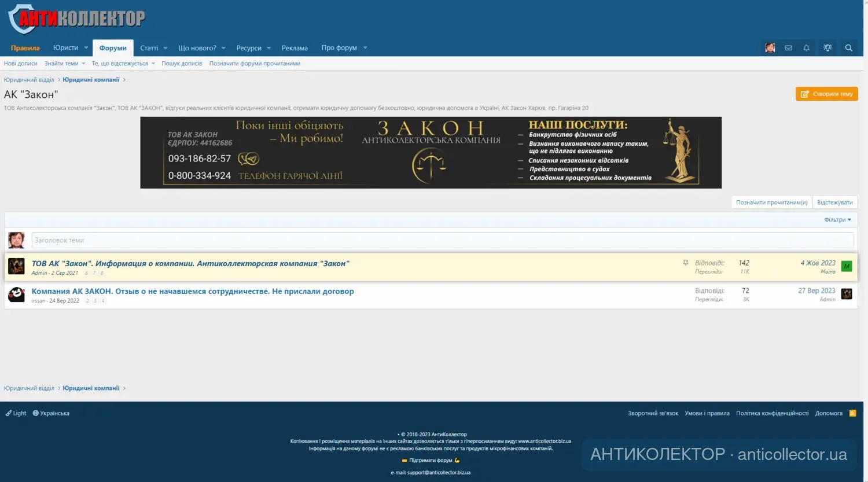
Task: Open the Політика конфіденційності link
Action: (773, 413)
